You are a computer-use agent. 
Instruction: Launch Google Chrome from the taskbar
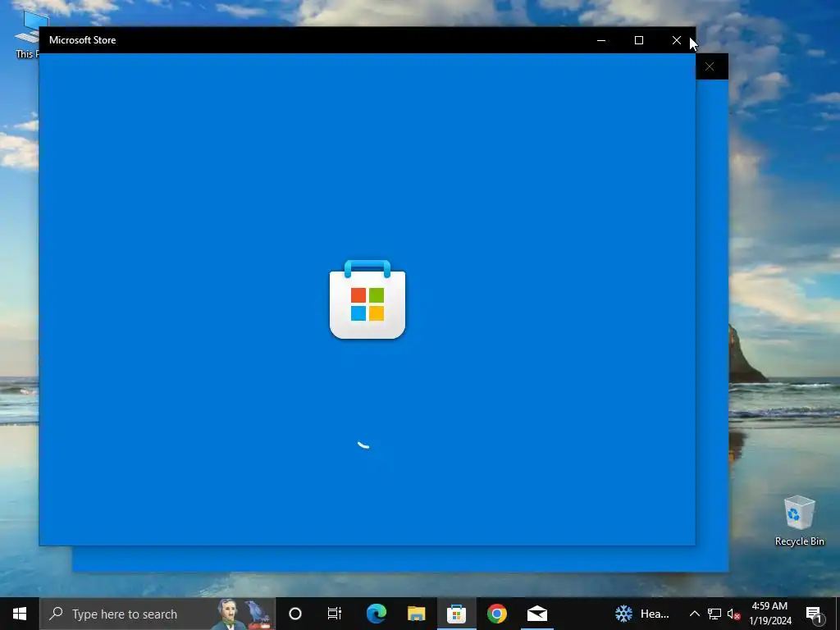[x=496, y=614]
